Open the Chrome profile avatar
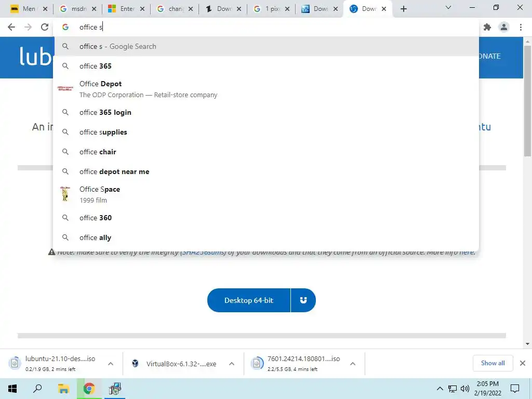This screenshot has height=399, width=532. [x=504, y=27]
